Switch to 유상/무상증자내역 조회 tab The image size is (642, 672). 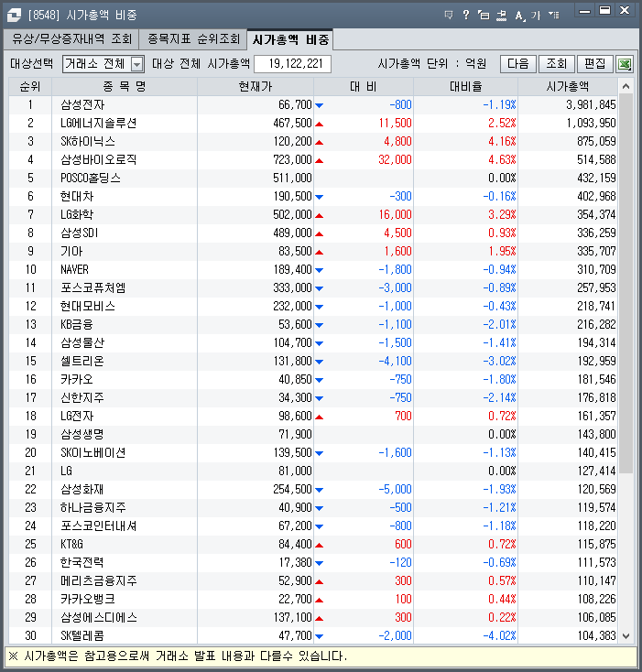pyautogui.click(x=71, y=39)
